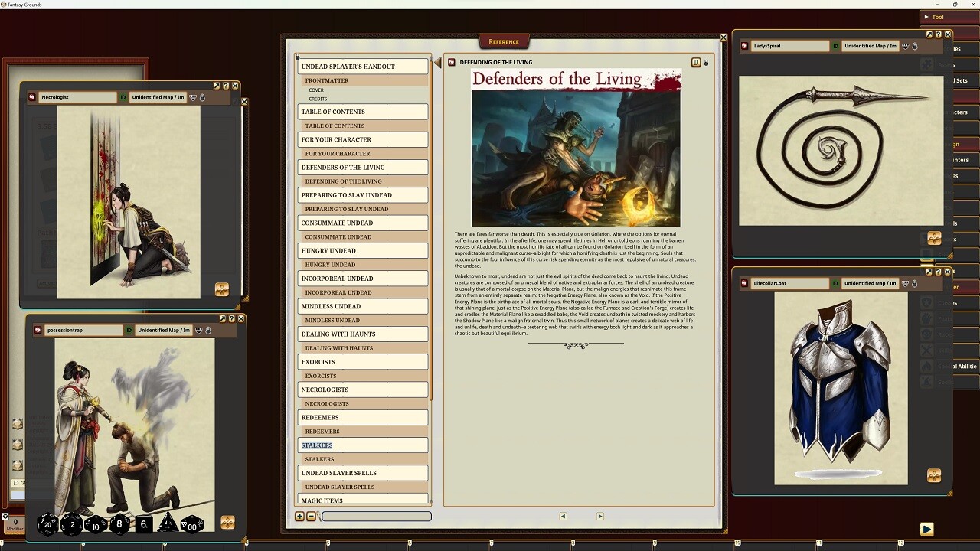Viewport: 980px width, 551px height.
Task: Click the modifier box in bottom-left corner
Action: tap(14, 526)
